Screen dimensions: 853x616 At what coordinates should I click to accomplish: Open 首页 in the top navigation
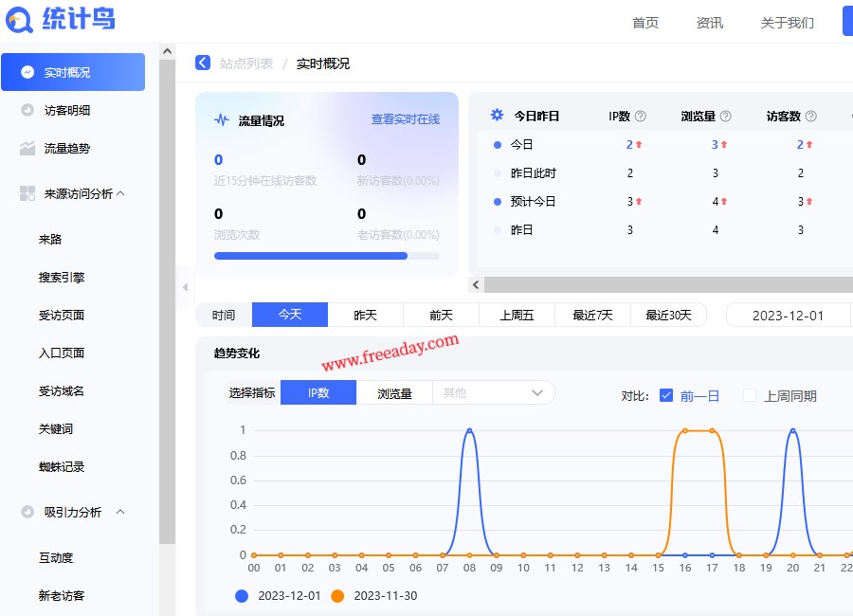[645, 23]
